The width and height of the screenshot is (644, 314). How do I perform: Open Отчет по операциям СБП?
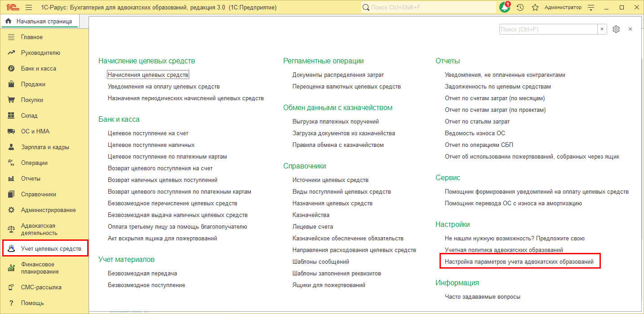pos(479,145)
